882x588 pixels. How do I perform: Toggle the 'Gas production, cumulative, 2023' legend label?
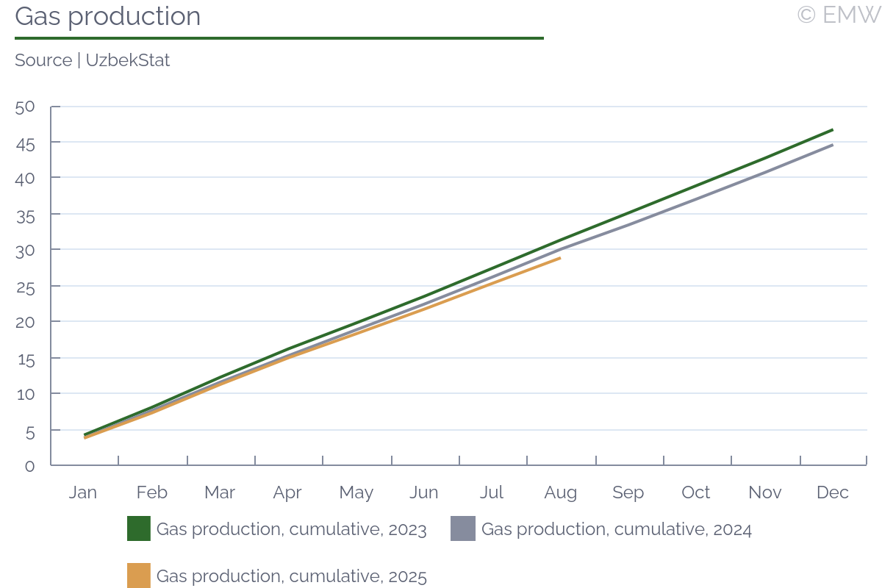pos(291,529)
